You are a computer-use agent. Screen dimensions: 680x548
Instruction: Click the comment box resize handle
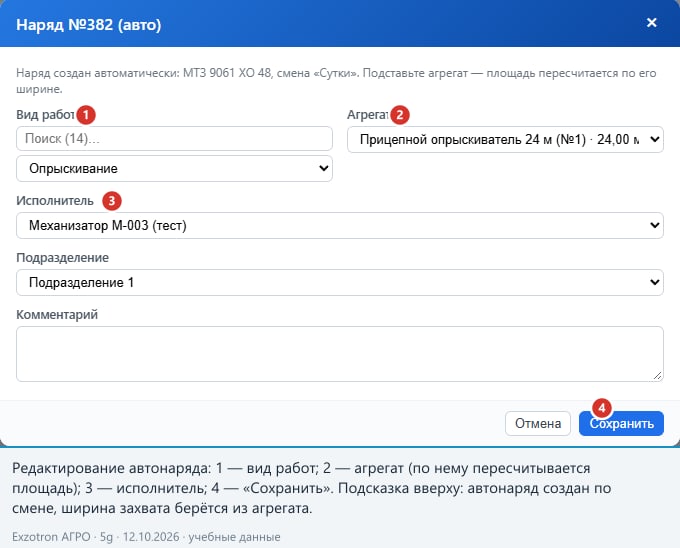click(657, 376)
